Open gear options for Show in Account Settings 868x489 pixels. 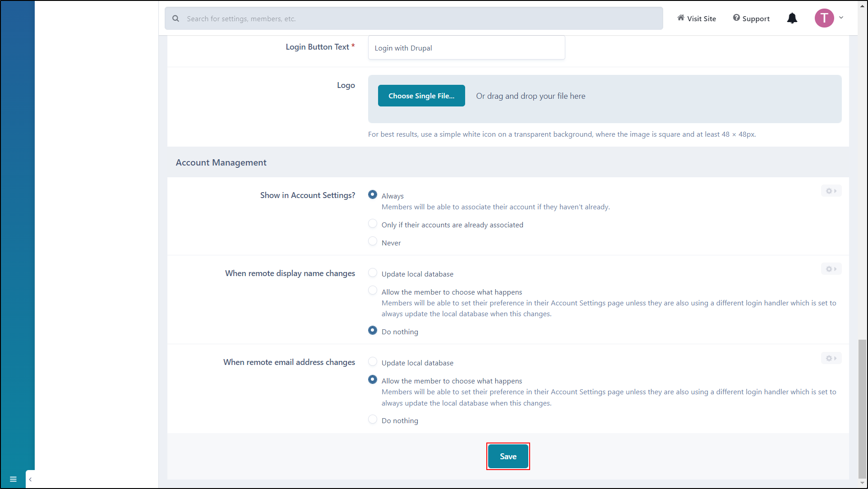click(831, 191)
